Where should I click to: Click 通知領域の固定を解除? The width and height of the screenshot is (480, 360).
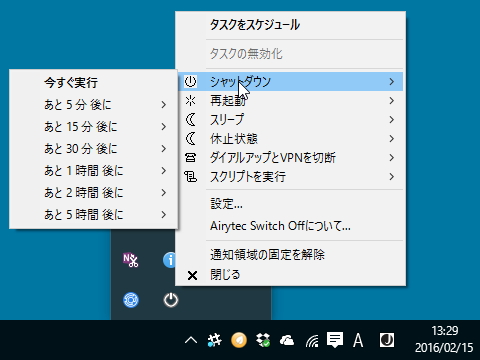pyautogui.click(x=290, y=255)
